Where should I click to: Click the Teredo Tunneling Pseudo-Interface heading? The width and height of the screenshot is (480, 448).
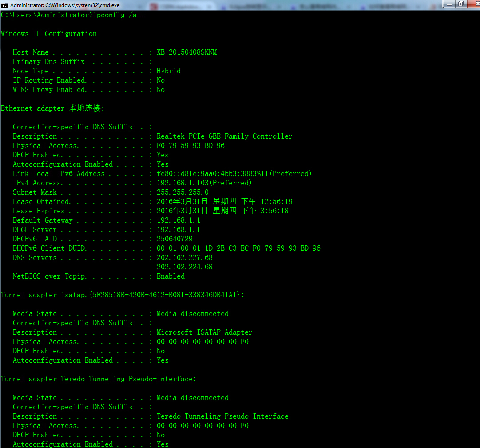(x=99, y=379)
